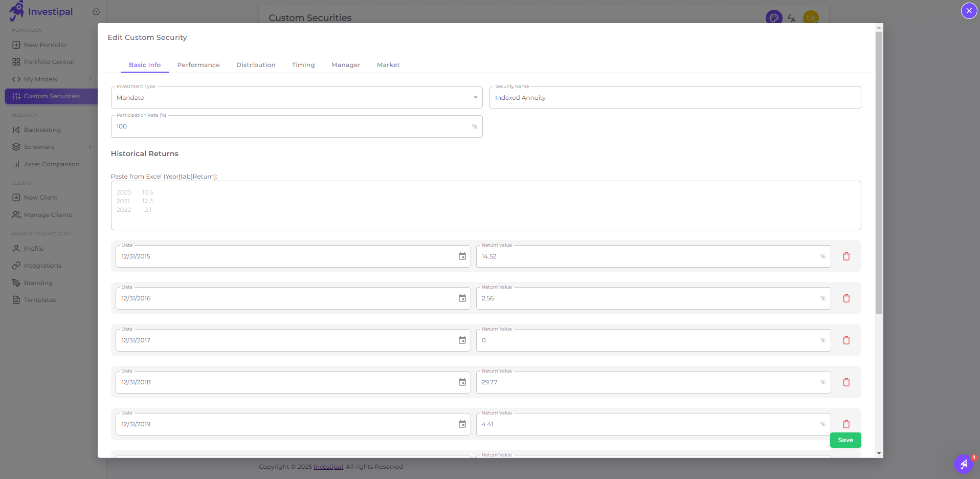
Task: Open Integrations settings
Action: [x=42, y=265]
